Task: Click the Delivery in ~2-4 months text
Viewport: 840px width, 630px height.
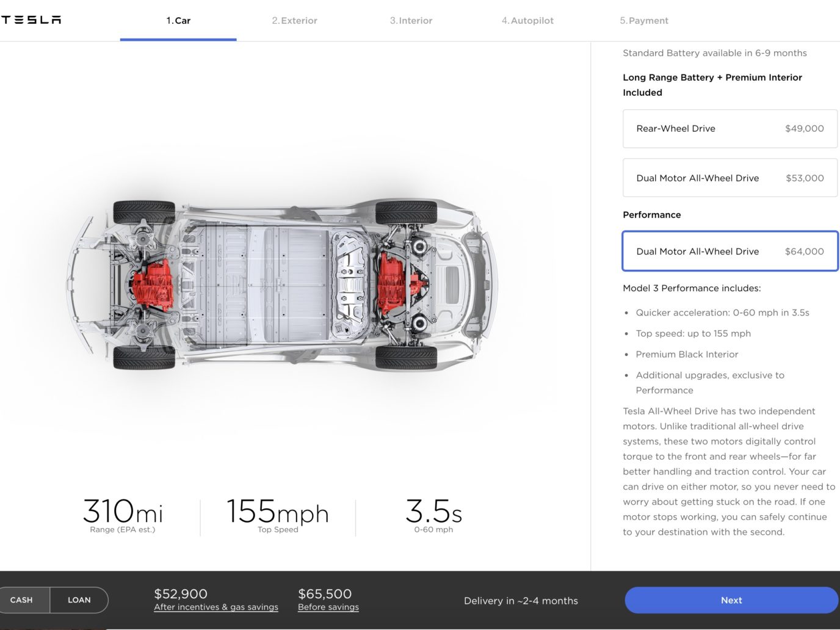Action: pos(521,601)
